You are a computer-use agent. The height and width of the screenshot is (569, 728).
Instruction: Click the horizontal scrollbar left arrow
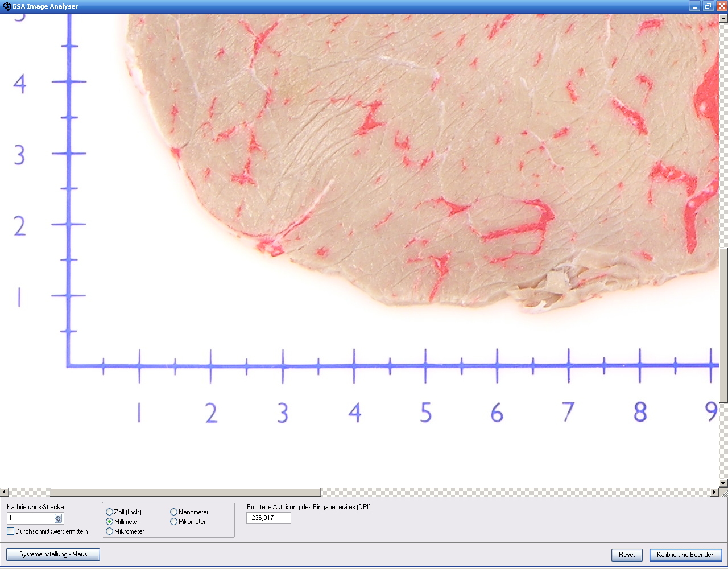click(5, 492)
